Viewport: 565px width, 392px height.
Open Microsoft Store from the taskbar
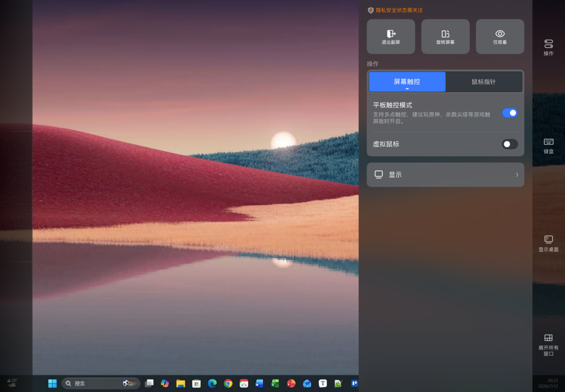pyautogui.click(x=196, y=383)
